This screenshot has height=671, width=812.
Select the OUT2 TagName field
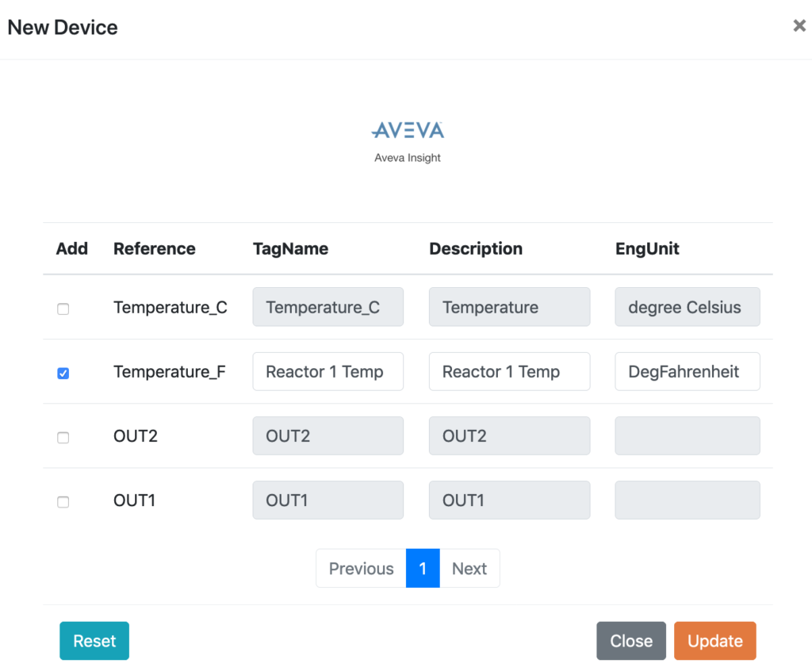(327, 435)
